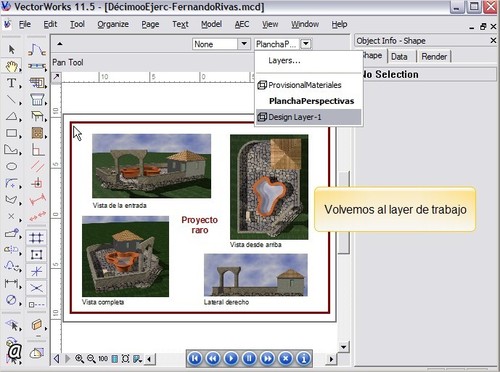Open the Tool menu

pyautogui.click(x=77, y=24)
